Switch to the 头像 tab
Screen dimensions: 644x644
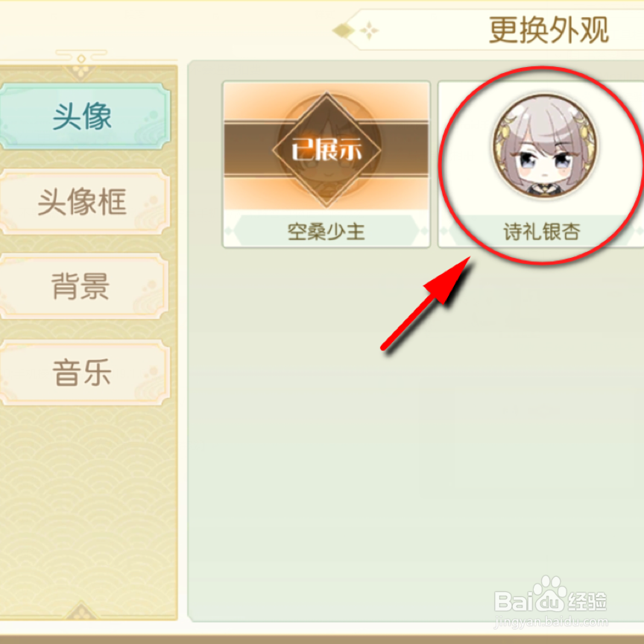[84, 116]
